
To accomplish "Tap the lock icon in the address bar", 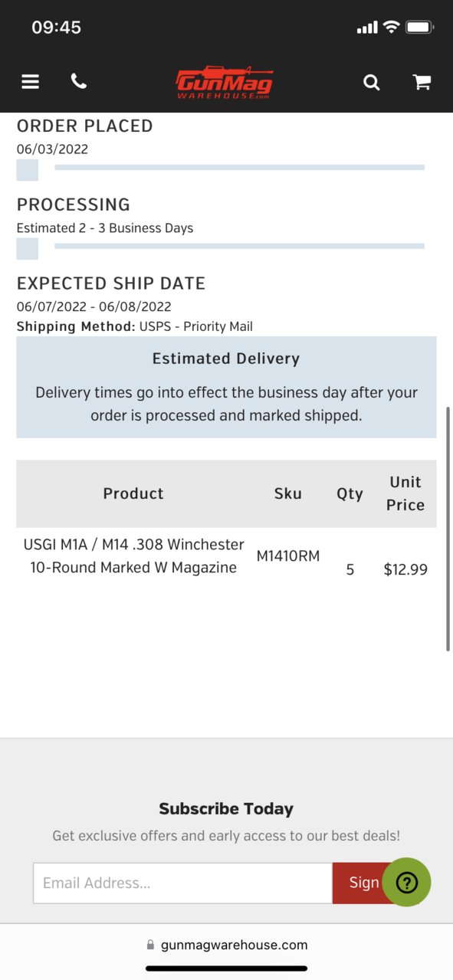I will [x=150, y=945].
